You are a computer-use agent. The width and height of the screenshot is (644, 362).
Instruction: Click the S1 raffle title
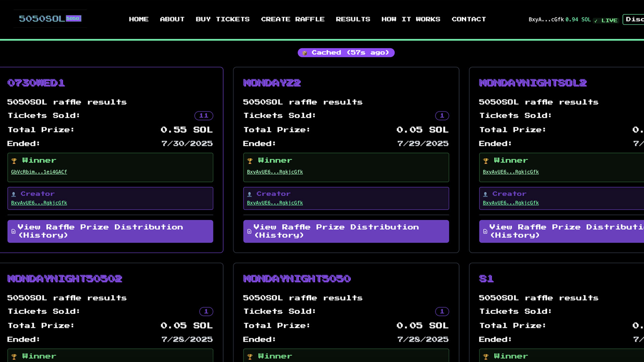tap(486, 279)
